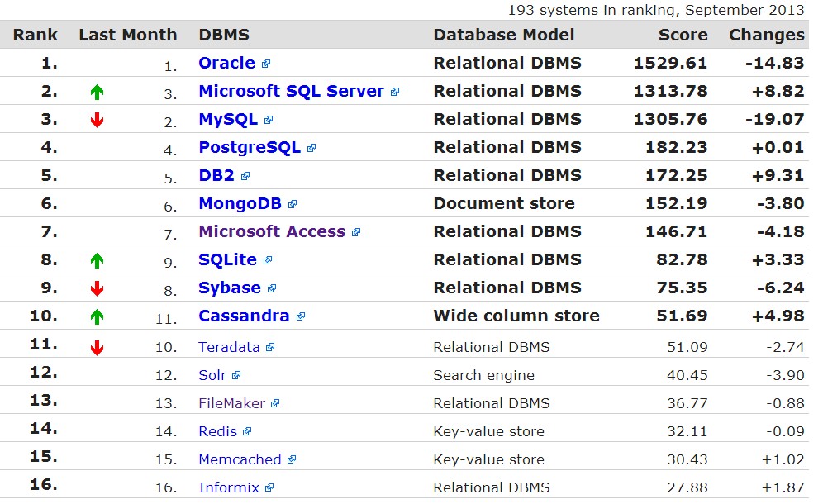Select the Informix change value +1.87
The image size is (823, 504).
tap(783, 487)
